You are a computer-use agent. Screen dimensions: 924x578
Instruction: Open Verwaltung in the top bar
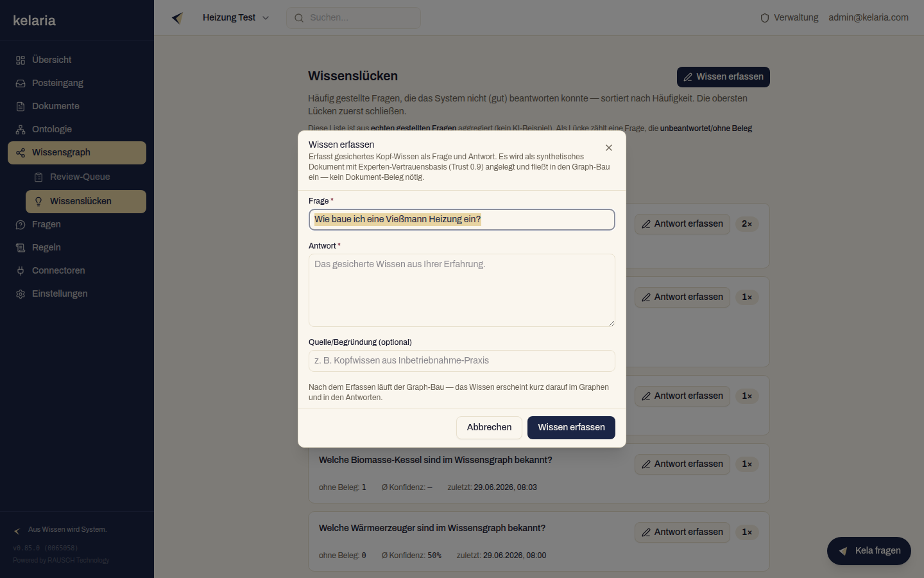pos(789,18)
